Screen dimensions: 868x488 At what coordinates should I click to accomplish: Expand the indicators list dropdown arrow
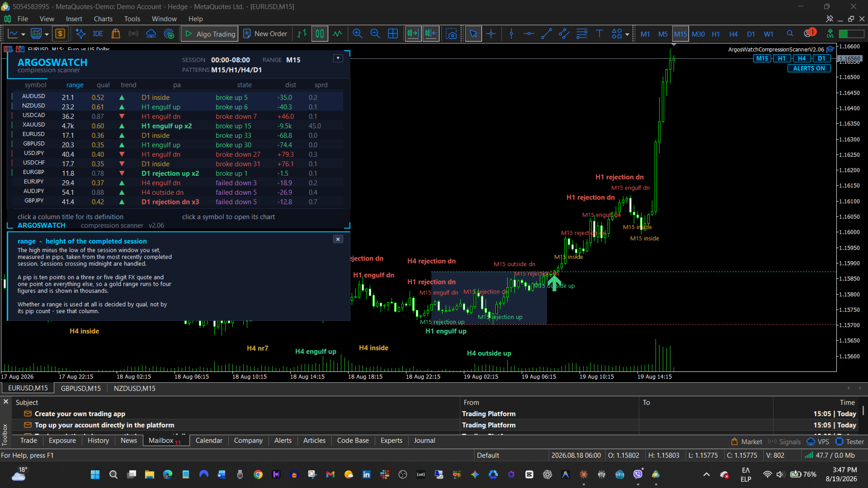(x=47, y=34)
